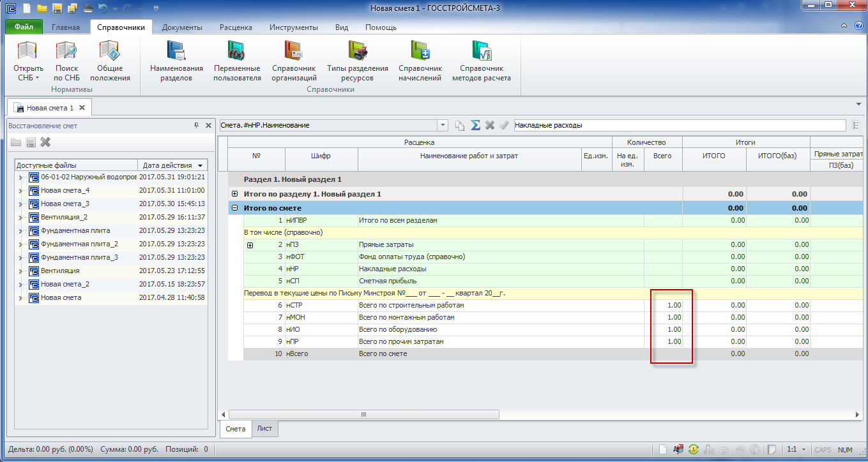Expand the Новая смета_4 file node
This screenshot has width=868, height=462.
[20, 191]
